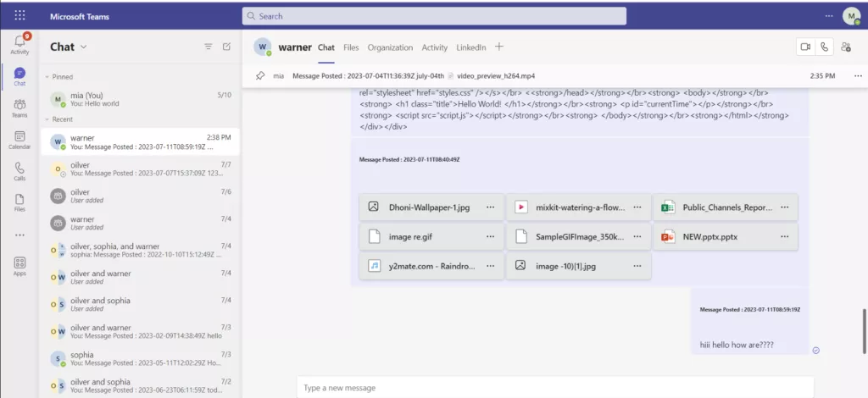Click the pin icon in pinned message bar
The image size is (868, 398).
click(x=260, y=75)
